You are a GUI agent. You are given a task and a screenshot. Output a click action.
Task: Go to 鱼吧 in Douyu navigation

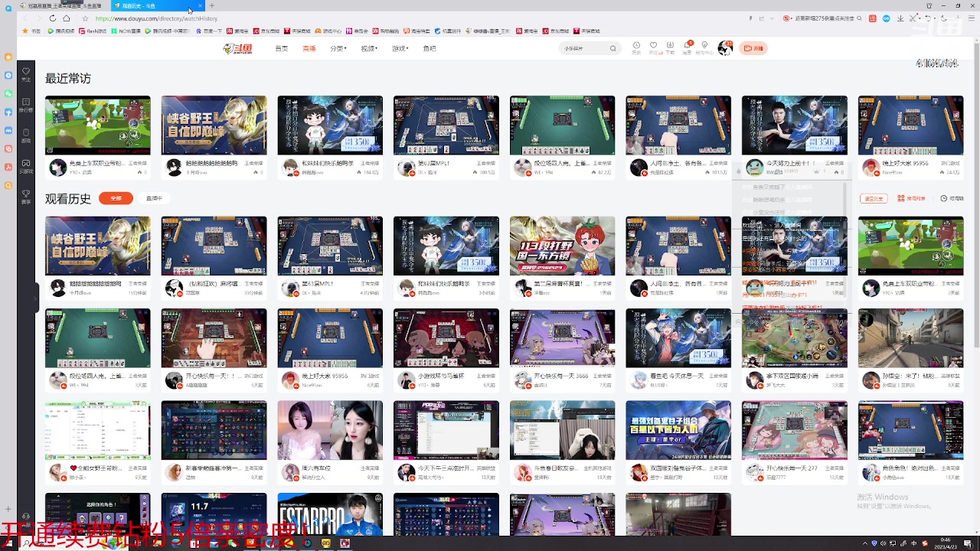(x=430, y=48)
